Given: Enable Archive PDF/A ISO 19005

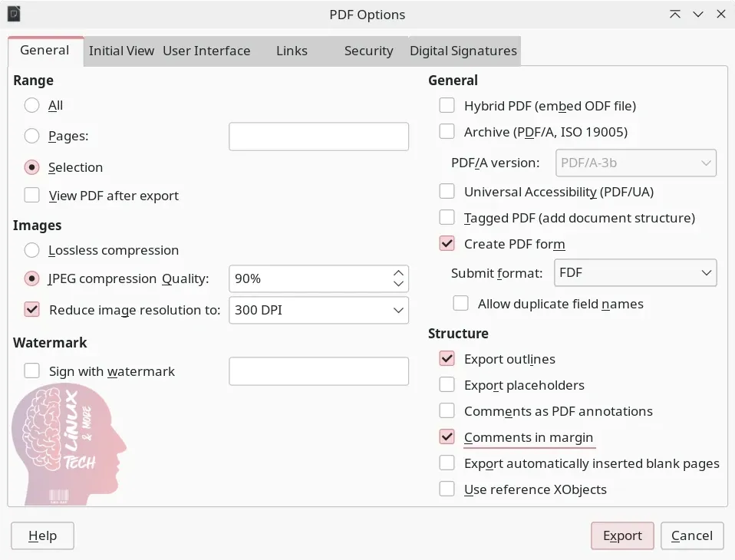Looking at the screenshot, I should point(447,131).
